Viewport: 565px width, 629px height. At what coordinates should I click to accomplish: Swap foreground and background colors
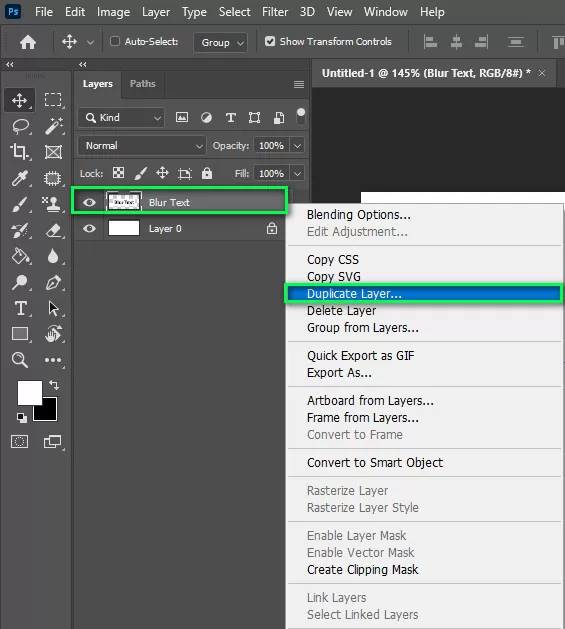54,385
